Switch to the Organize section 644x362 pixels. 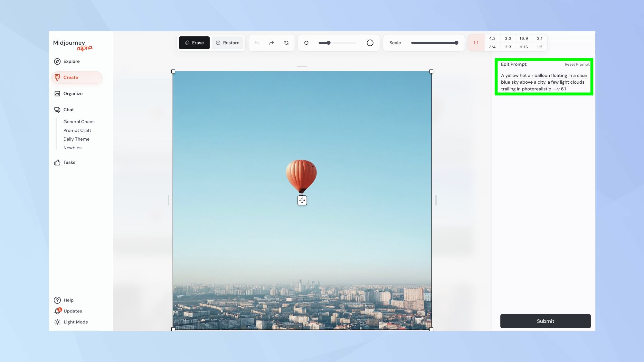pyautogui.click(x=73, y=93)
